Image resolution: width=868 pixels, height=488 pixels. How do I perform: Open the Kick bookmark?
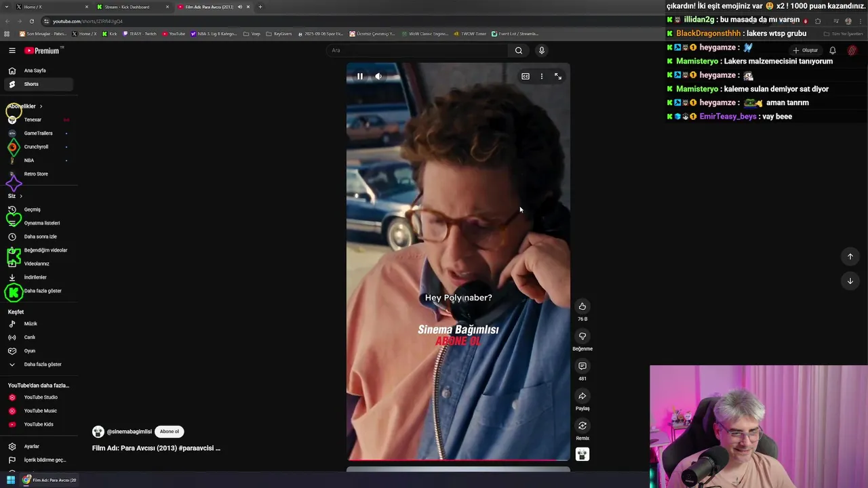110,33
